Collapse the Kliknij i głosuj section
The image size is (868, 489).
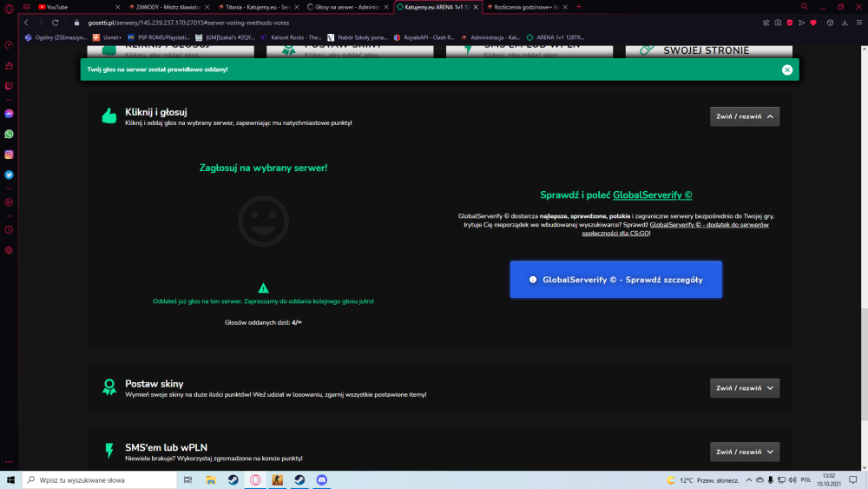(745, 116)
